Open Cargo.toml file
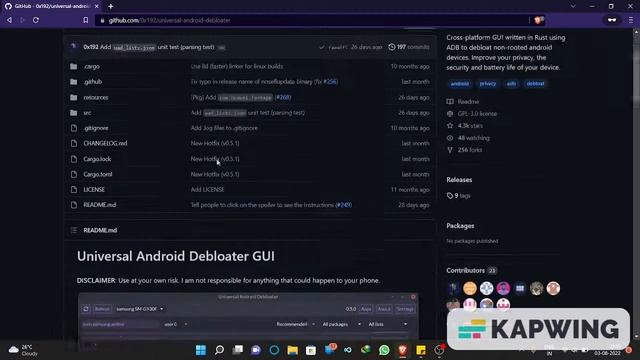 [x=98, y=174]
